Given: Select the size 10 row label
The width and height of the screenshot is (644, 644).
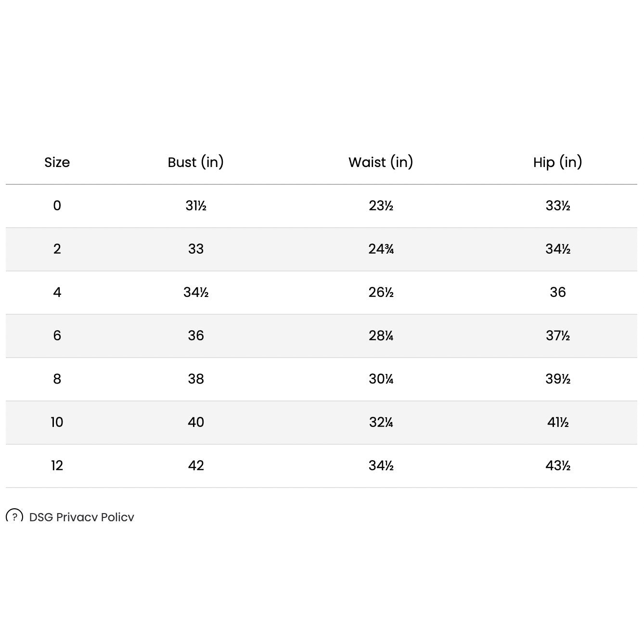Looking at the screenshot, I should [x=57, y=422].
